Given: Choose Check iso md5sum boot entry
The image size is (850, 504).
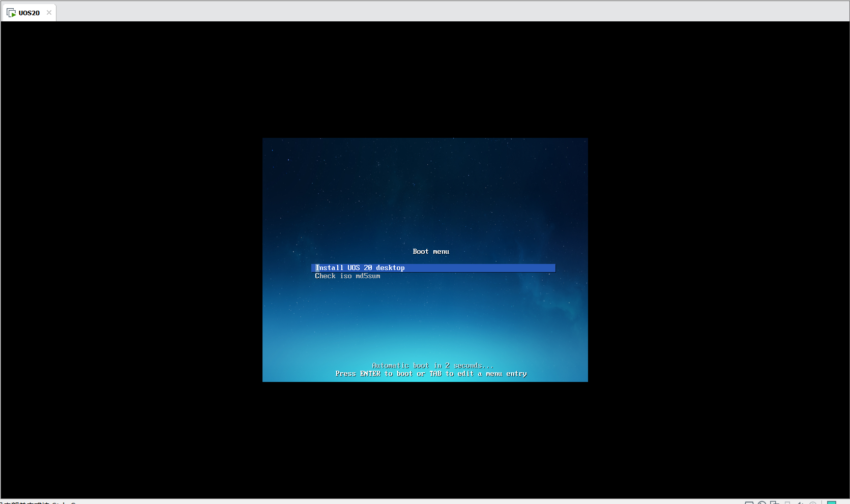Looking at the screenshot, I should tap(347, 276).
